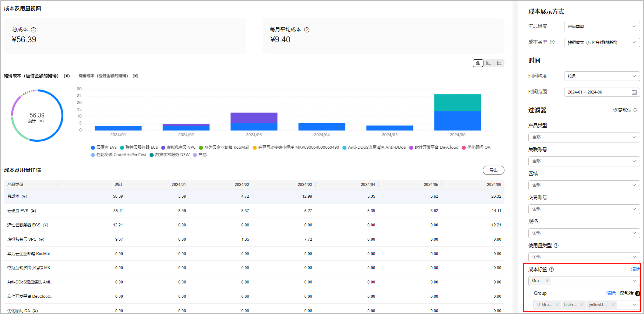644x314 pixels.
Task: Click 清除 in the Group row
Action: click(x=611, y=293)
